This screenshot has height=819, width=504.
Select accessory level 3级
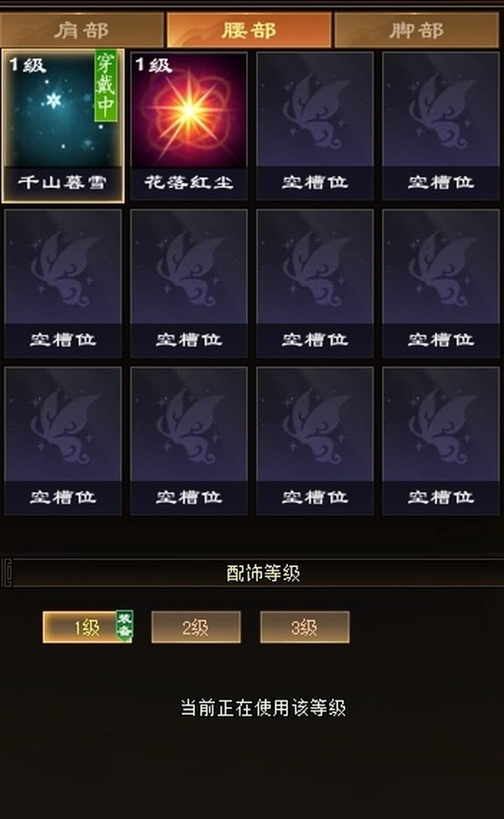[304, 627]
